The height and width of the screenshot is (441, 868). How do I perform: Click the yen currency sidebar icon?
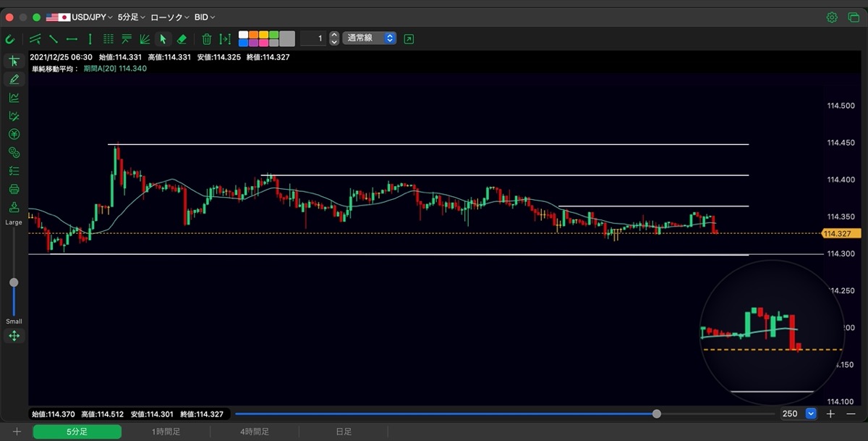click(14, 134)
